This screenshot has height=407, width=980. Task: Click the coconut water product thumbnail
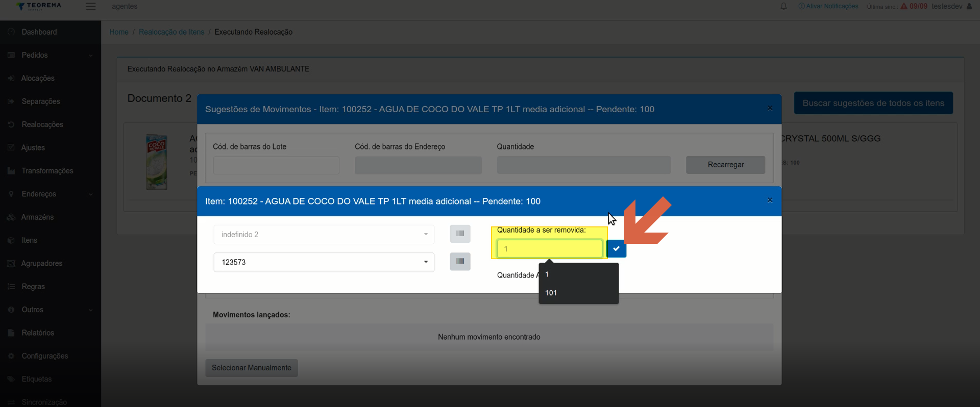coord(157,162)
